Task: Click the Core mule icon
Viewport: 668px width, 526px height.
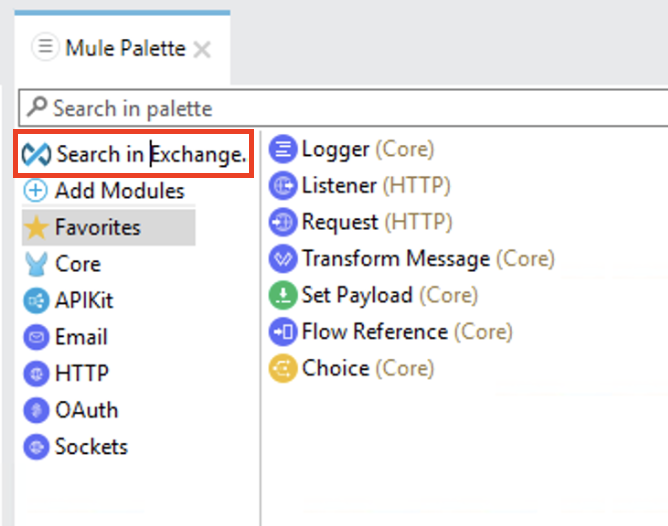Action: point(36,264)
